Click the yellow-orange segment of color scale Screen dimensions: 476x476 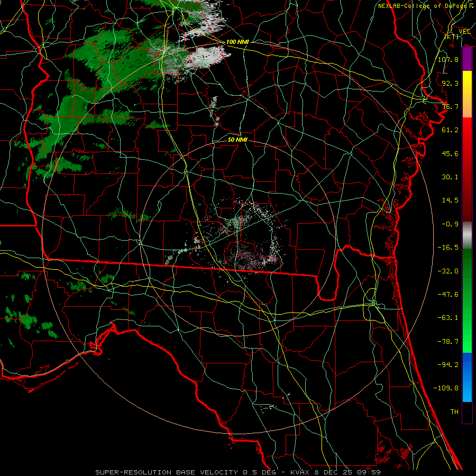pyautogui.click(x=467, y=94)
